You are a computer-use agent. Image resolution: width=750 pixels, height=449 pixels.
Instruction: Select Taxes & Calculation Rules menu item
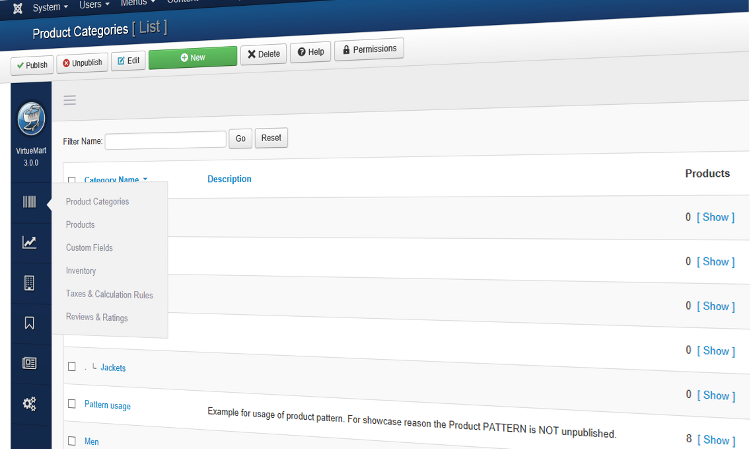coord(109,294)
